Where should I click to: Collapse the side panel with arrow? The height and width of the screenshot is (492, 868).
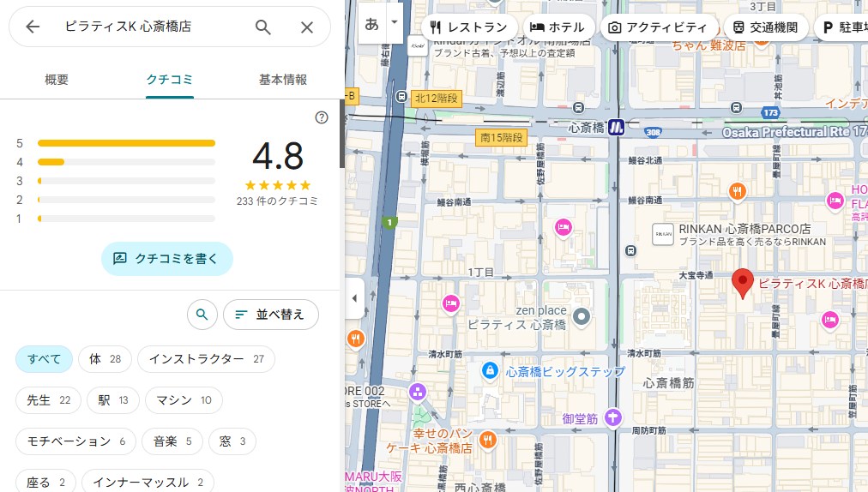coord(354,298)
